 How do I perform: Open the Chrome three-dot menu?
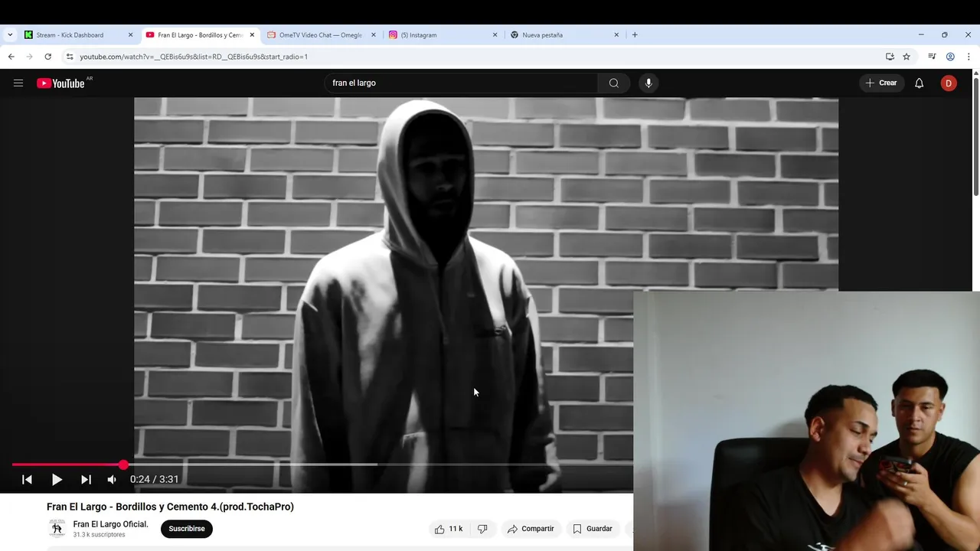(x=969, y=57)
